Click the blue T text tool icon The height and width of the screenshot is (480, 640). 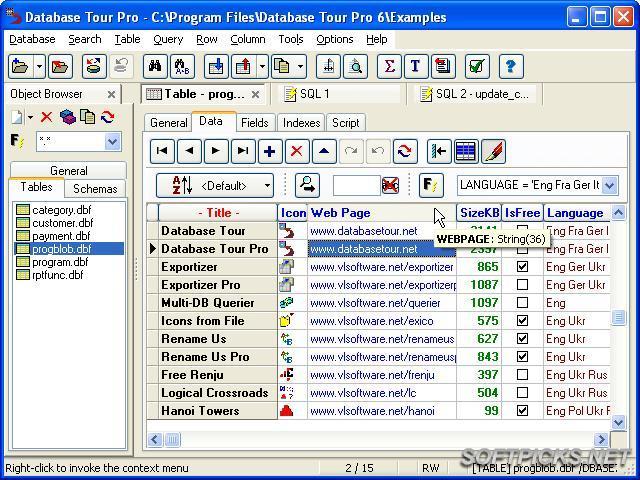416,66
